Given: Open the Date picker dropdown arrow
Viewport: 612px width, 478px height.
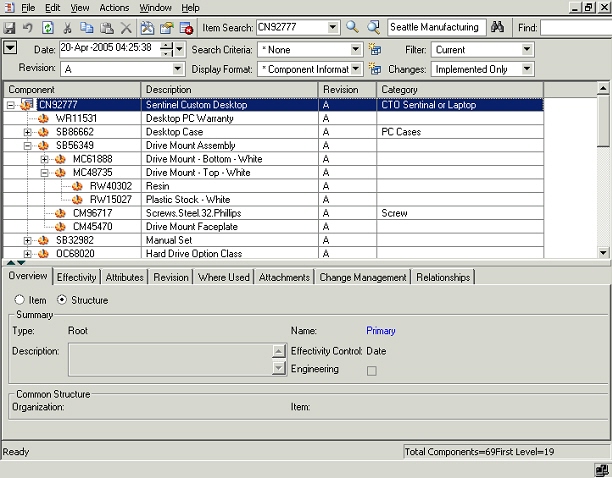Looking at the screenshot, I should (x=180, y=49).
